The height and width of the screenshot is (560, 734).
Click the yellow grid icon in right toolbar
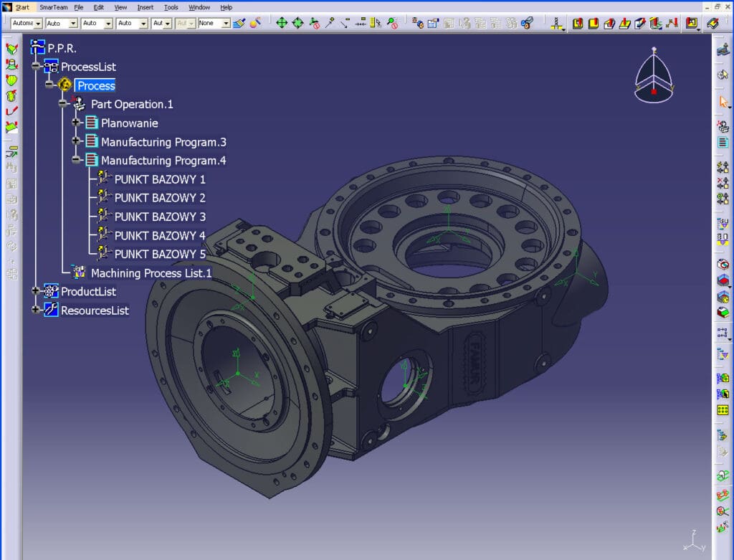[x=723, y=410]
